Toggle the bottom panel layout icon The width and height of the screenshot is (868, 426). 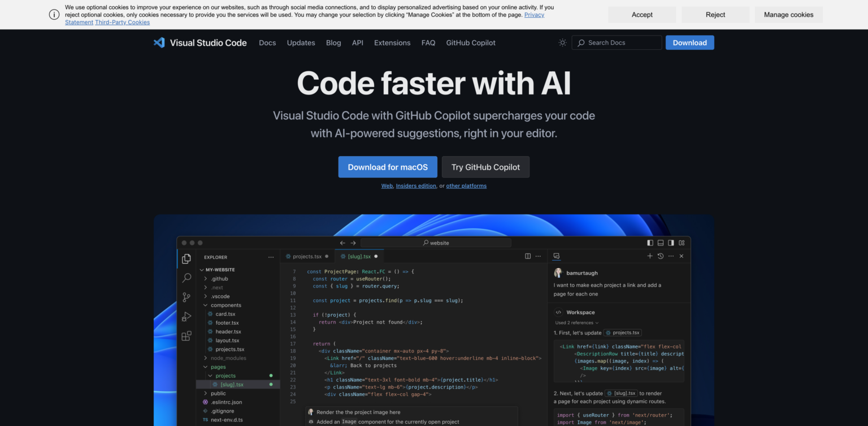pos(660,242)
